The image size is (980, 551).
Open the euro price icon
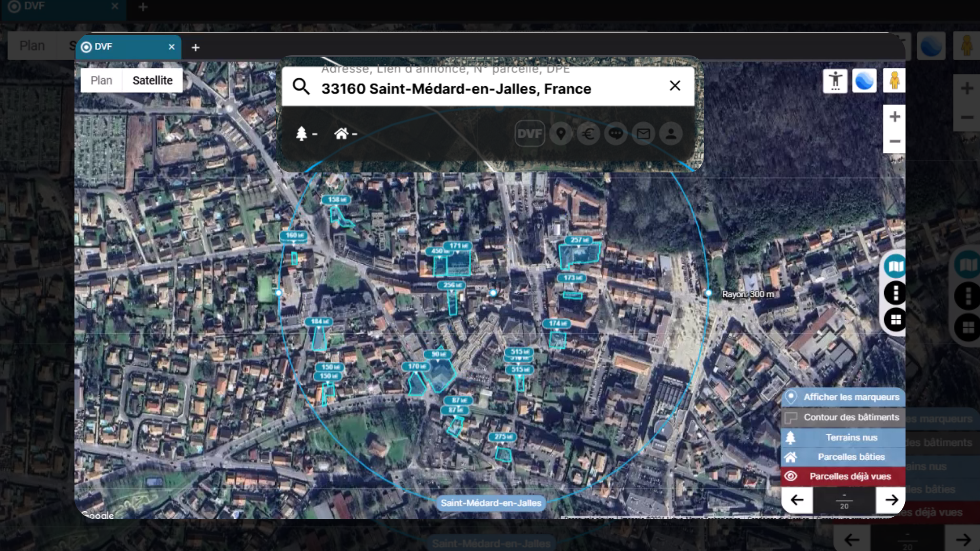tap(589, 134)
